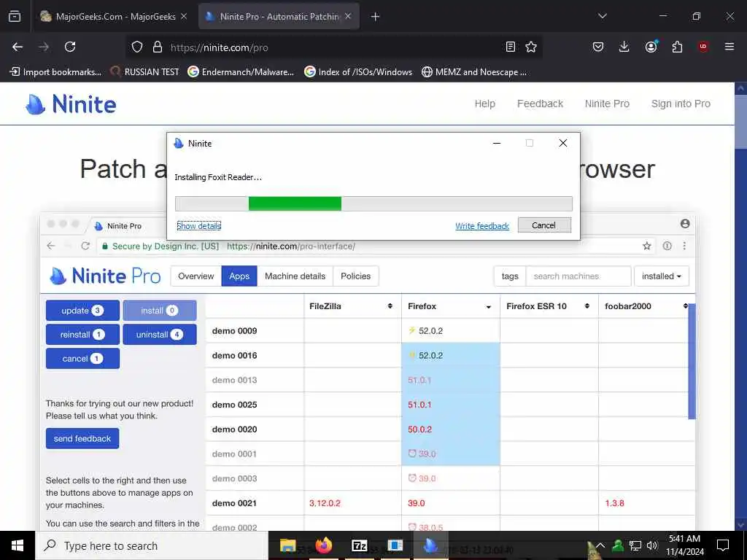Open the downloads arrow icon
747x560 pixels.
pyautogui.click(x=624, y=47)
